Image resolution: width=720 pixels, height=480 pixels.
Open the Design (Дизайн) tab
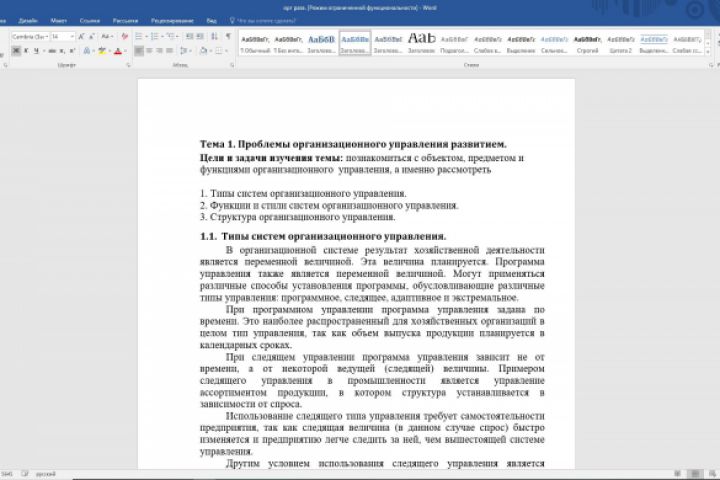coord(28,21)
